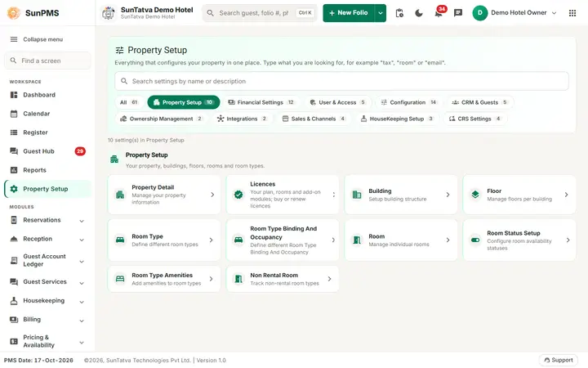Select the Configuration filter chip
588x368 pixels.
408,102
